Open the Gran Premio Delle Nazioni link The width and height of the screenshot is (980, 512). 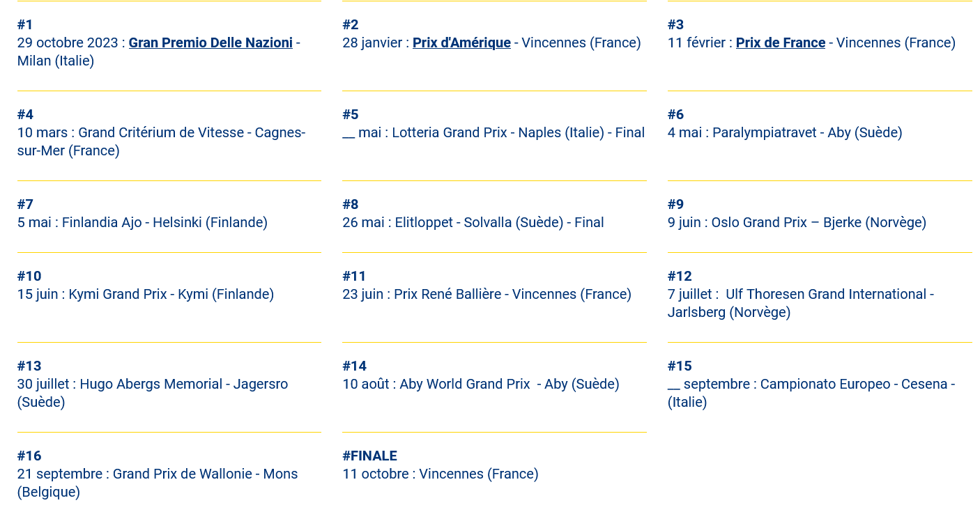coord(210,42)
